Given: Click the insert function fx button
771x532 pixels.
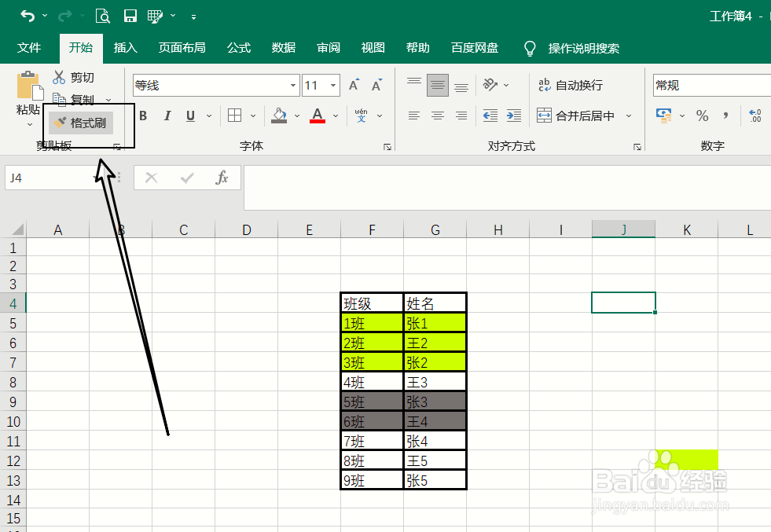Looking at the screenshot, I should point(222,178).
